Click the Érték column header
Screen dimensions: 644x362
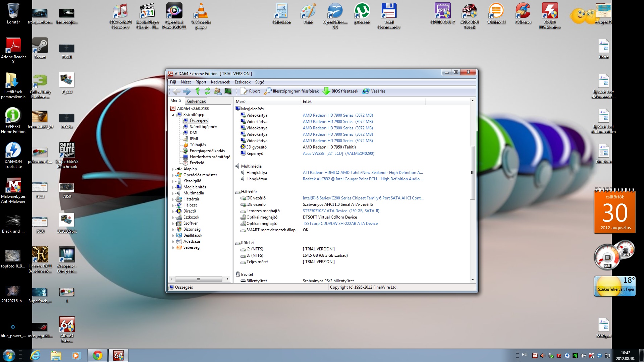pos(363,101)
